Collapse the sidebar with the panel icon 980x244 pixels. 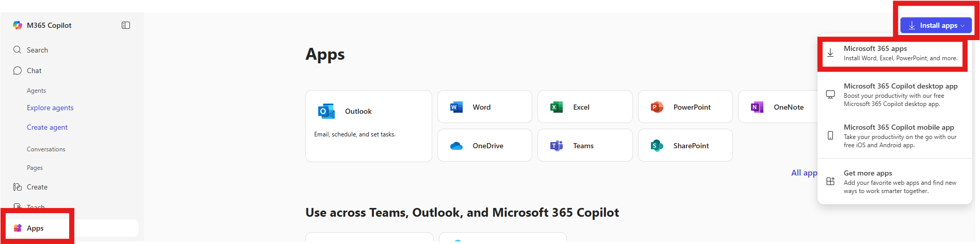pos(126,25)
